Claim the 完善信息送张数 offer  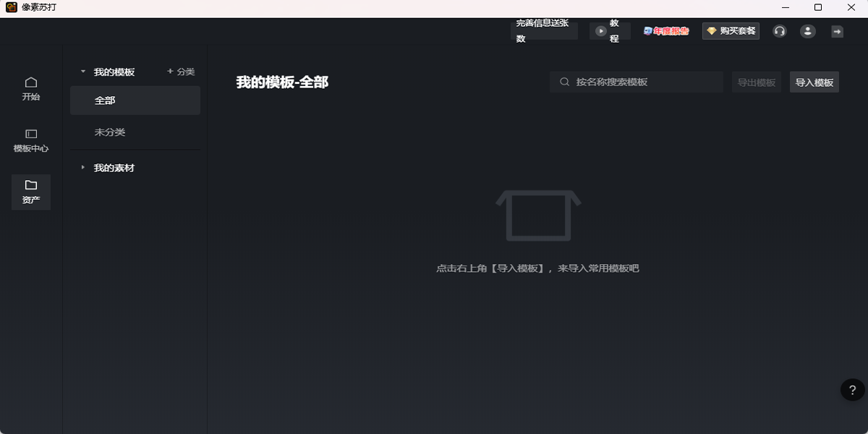(544, 31)
